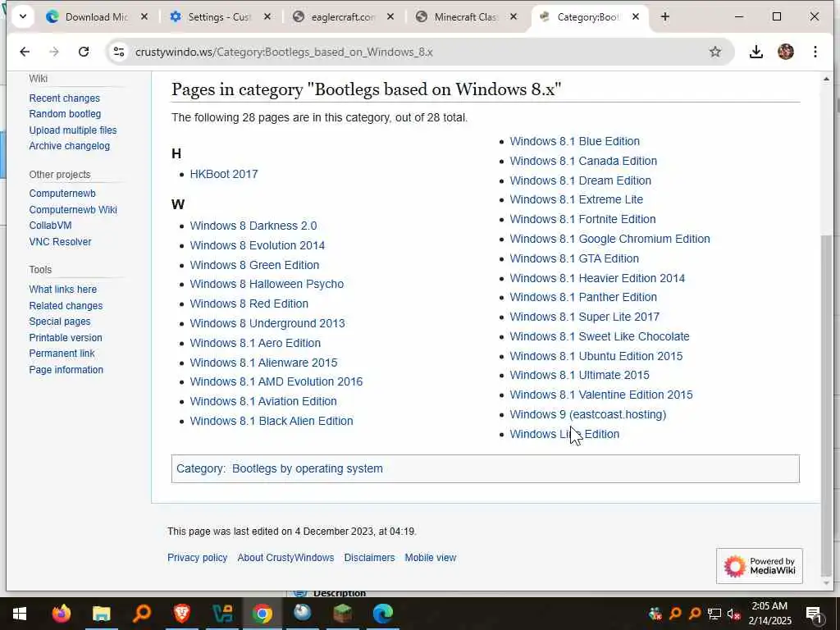Launch Firefox from the taskbar
Image resolution: width=840 pixels, height=630 pixels.
pyautogui.click(x=61, y=614)
